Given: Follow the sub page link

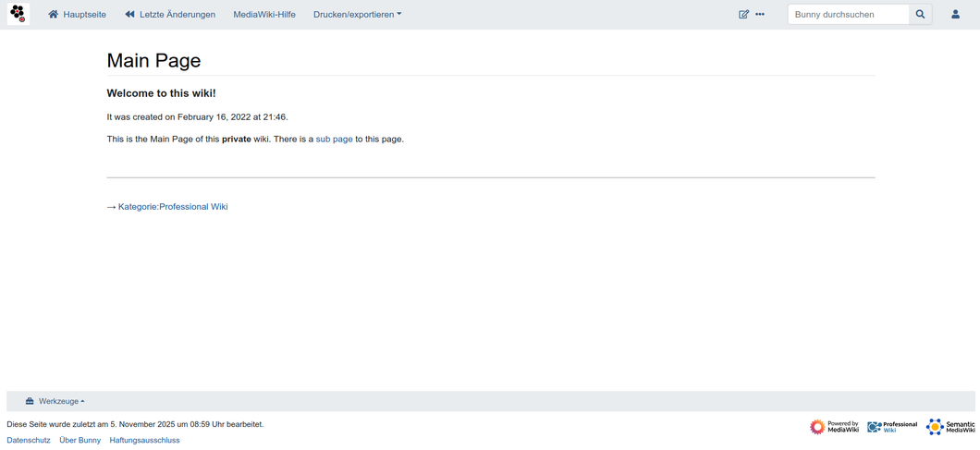Looking at the screenshot, I should (334, 140).
